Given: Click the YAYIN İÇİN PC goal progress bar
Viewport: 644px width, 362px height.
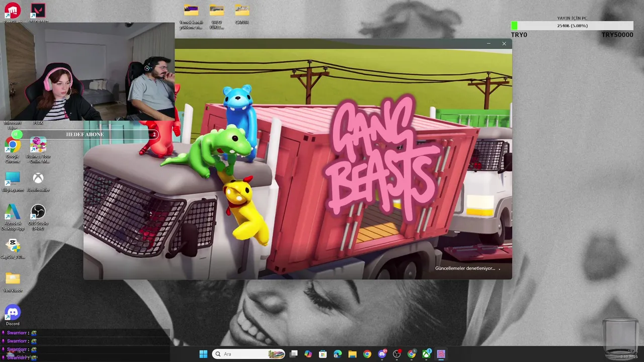Looking at the screenshot, I should (572, 26).
